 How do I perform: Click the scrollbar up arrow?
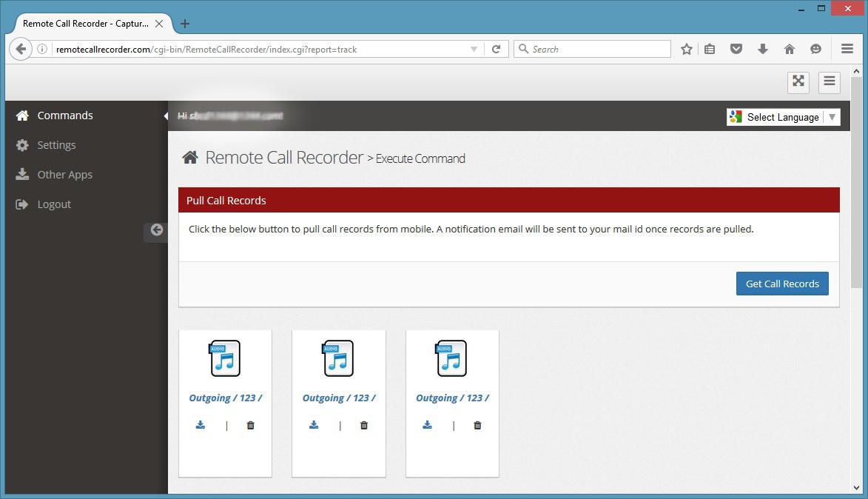856,71
